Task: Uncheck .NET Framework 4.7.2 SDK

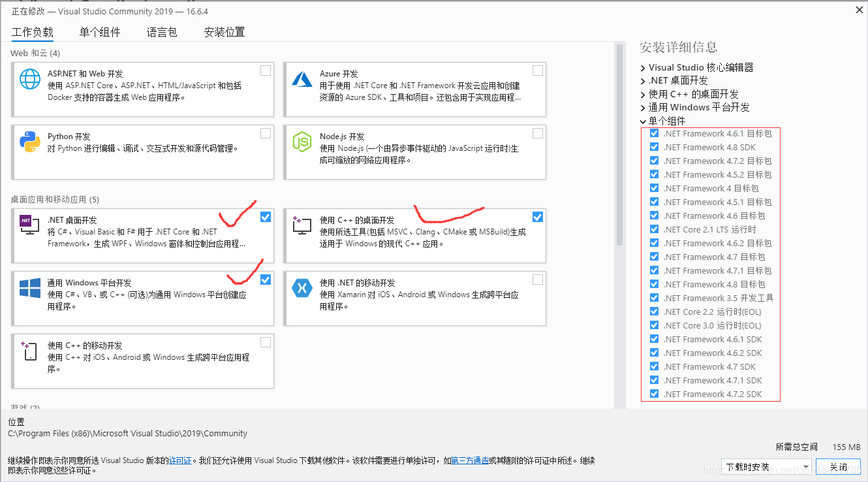Action: (654, 394)
